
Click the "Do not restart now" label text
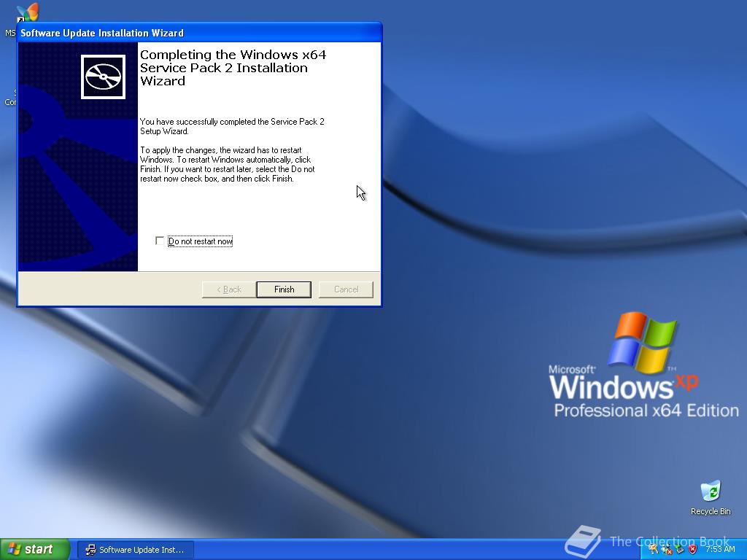coord(200,241)
